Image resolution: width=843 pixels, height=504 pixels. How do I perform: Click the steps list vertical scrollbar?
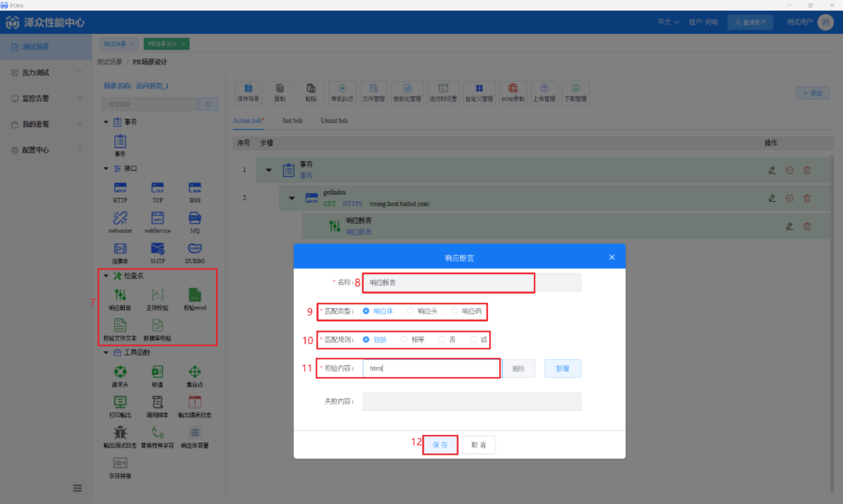832,323
